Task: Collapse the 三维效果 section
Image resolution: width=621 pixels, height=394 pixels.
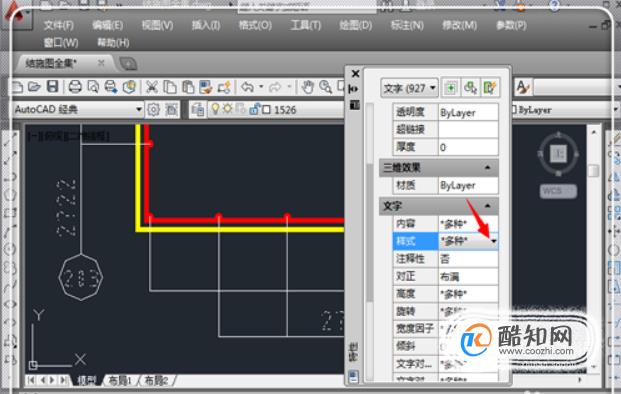Action: click(x=488, y=167)
